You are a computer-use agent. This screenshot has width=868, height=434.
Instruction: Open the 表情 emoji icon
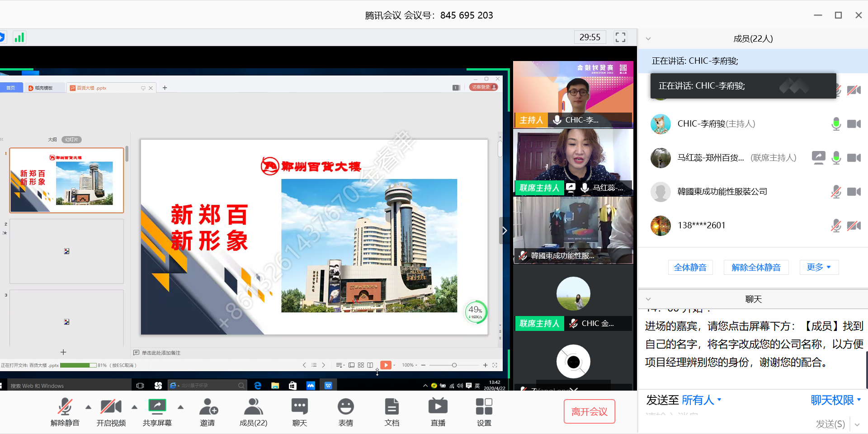[x=346, y=406]
